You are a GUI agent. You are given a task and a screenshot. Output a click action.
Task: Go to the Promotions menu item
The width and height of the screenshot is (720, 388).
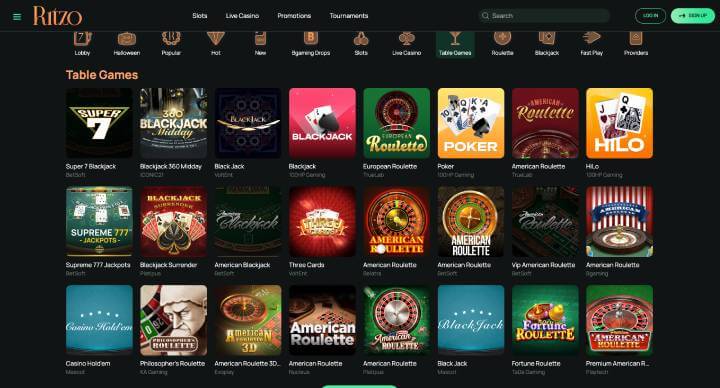pyautogui.click(x=294, y=16)
